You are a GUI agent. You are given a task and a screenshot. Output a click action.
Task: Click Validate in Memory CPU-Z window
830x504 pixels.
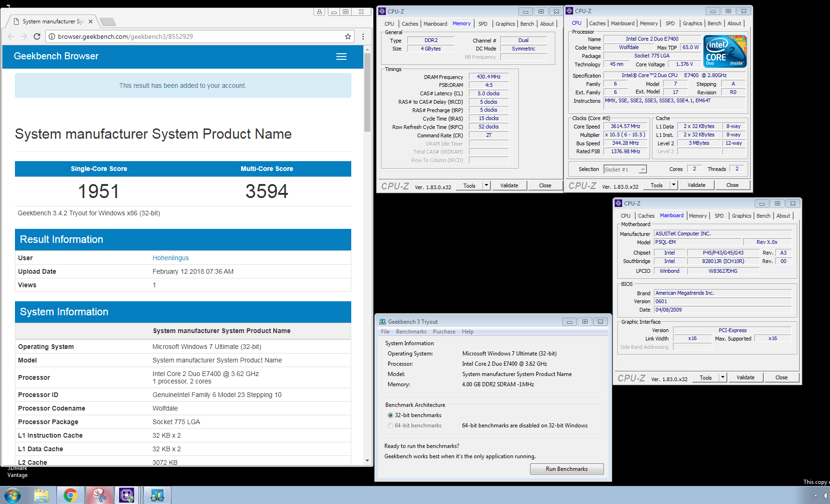(x=509, y=185)
